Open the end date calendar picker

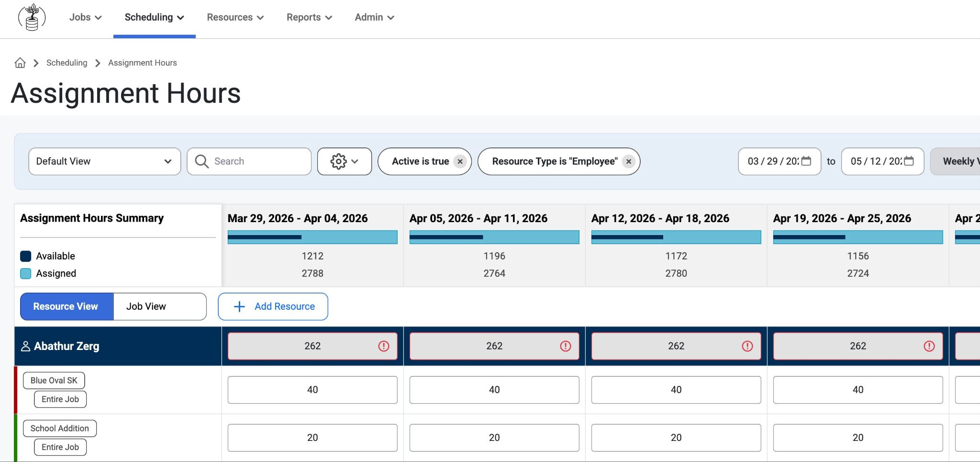(x=909, y=161)
